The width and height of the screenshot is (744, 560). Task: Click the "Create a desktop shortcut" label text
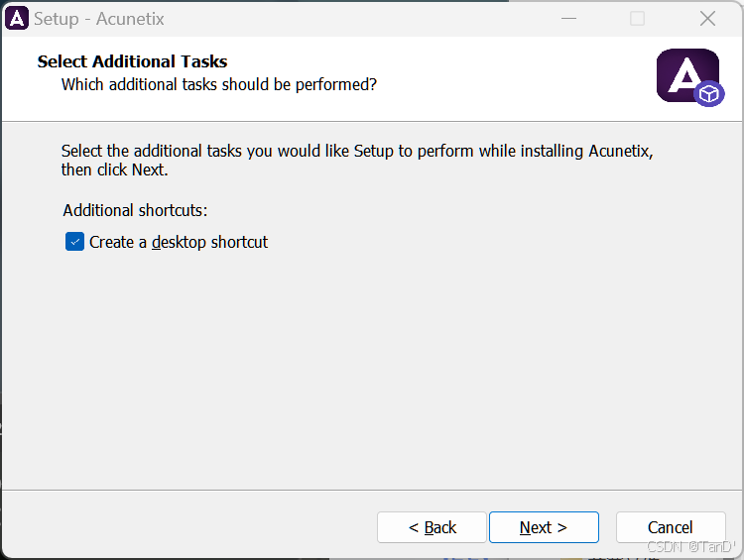pyautogui.click(x=179, y=242)
